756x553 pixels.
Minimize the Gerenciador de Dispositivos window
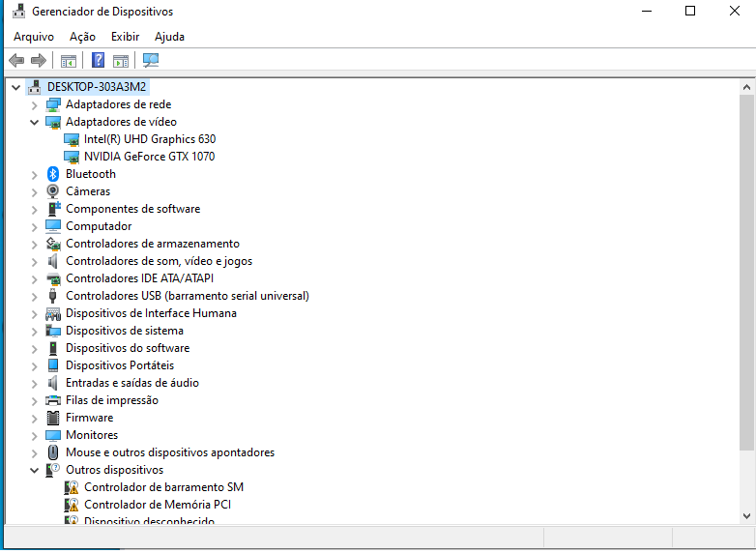[647, 11]
